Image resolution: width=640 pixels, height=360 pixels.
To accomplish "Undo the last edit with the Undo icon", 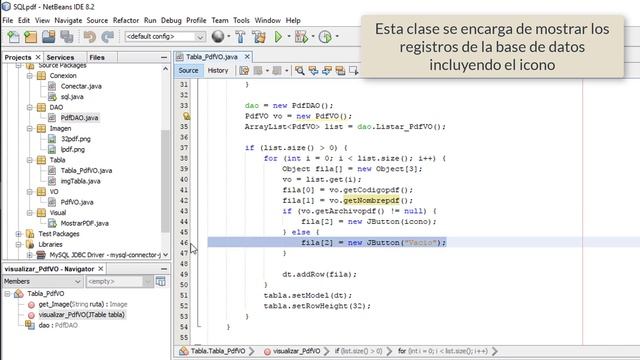I will [89, 37].
